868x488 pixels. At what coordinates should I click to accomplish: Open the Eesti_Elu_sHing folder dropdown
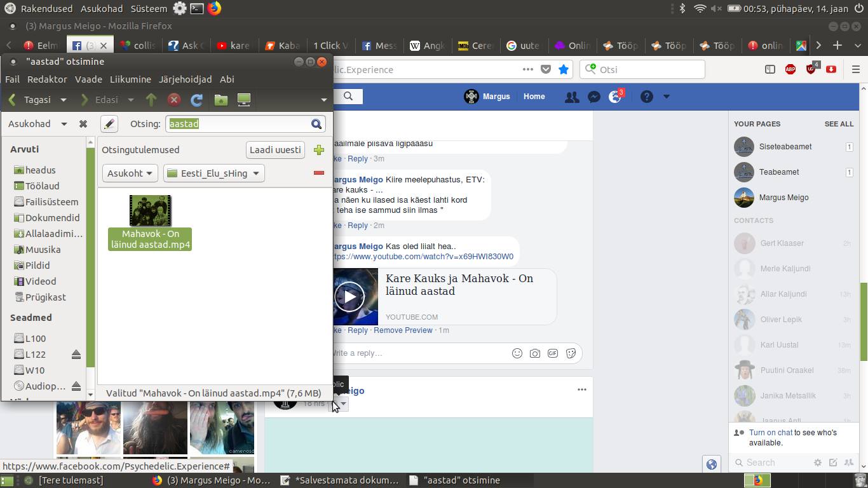[214, 173]
